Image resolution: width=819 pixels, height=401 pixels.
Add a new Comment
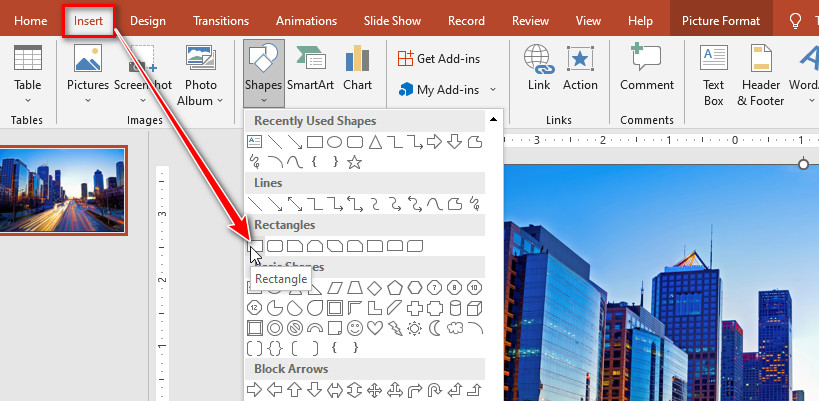tap(647, 68)
